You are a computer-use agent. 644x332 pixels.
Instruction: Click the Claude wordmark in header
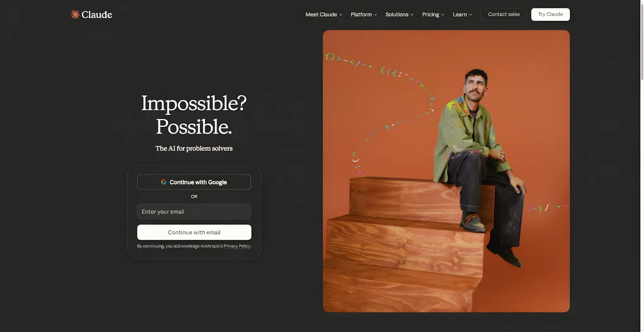97,14
